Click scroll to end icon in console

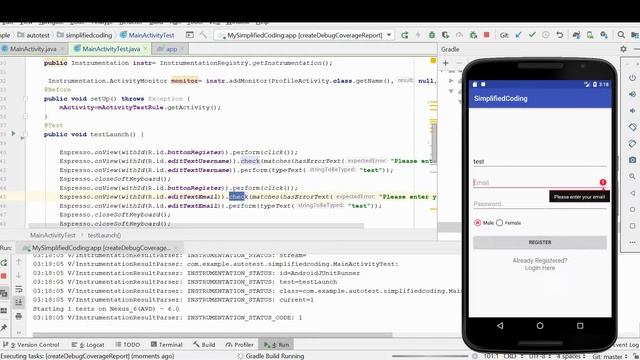[18, 302]
